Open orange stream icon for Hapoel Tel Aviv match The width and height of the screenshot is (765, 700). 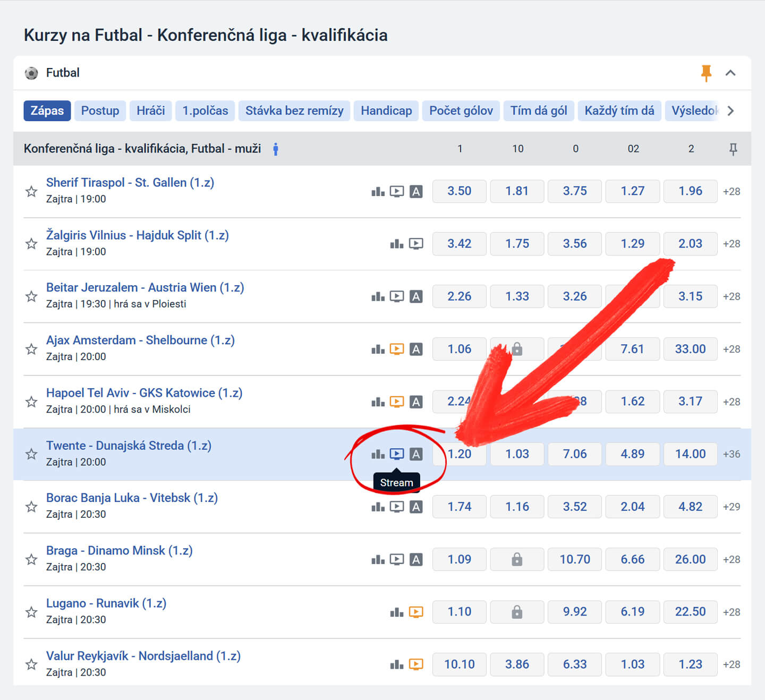coord(397,402)
